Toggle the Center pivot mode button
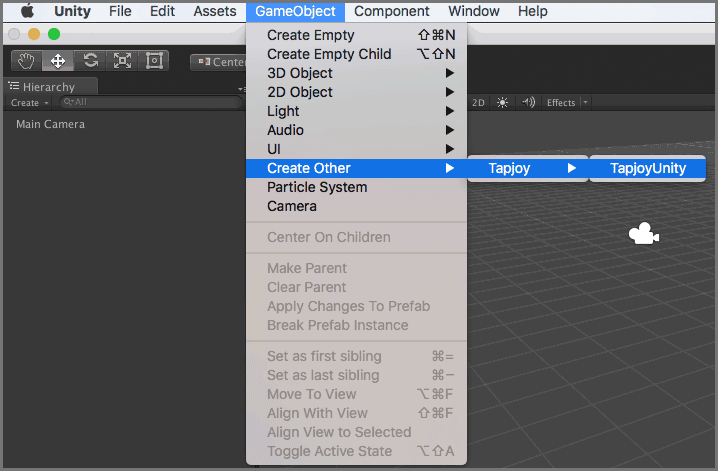Viewport: 718px width, 471px height. [x=219, y=62]
